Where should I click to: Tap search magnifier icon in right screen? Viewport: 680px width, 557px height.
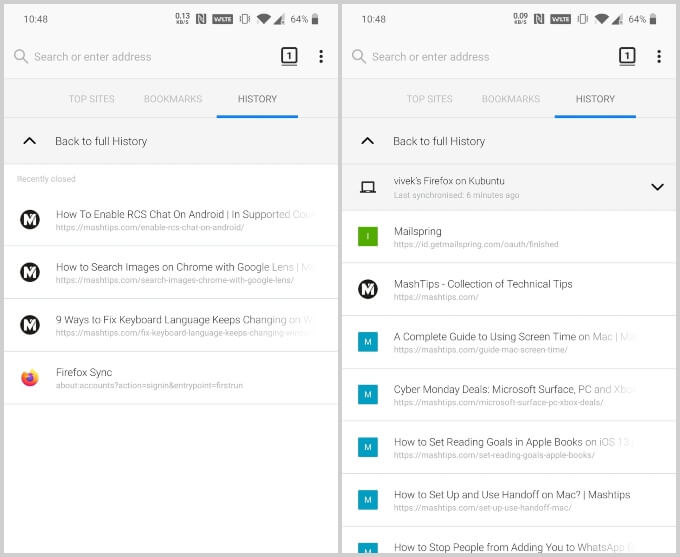tap(359, 56)
